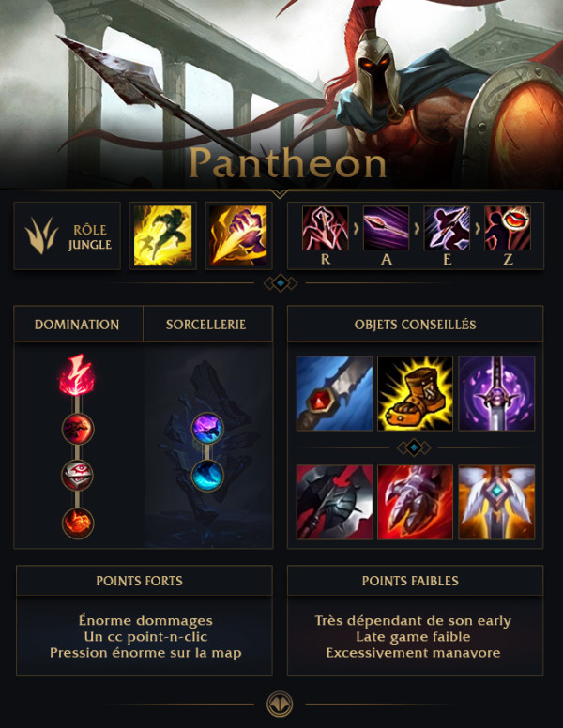
Task: Click the Smite summoner spell icon
Action: tap(238, 235)
